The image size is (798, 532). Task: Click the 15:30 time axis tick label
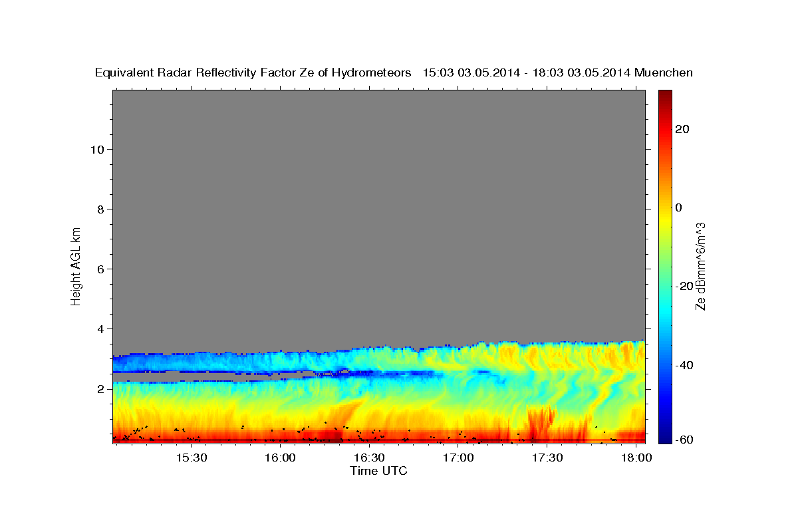click(192, 458)
